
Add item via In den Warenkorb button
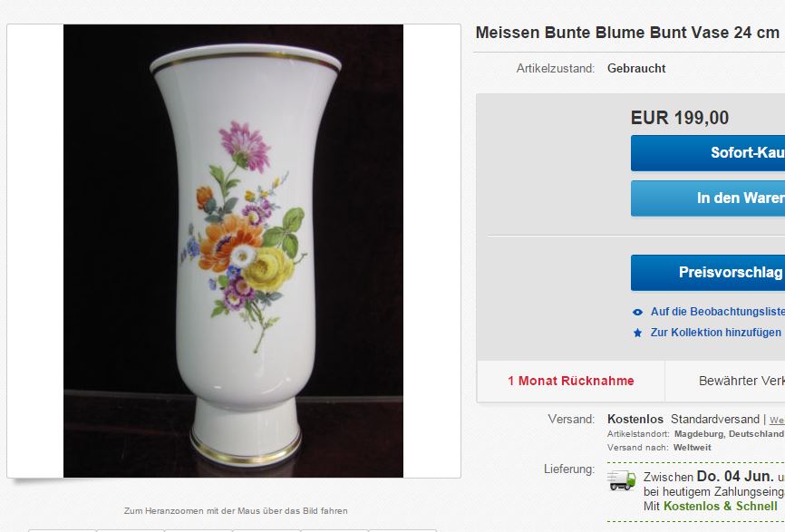708,198
